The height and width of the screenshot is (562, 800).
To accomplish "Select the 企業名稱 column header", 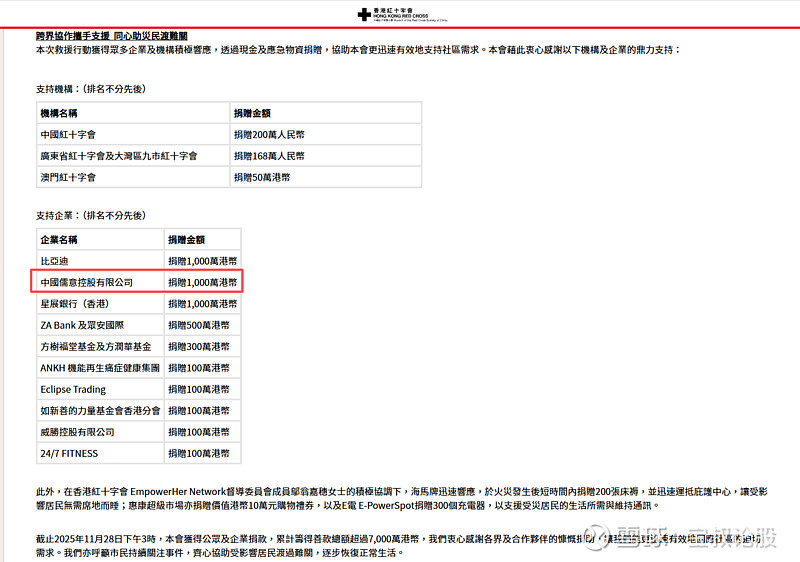I will coord(100,239).
